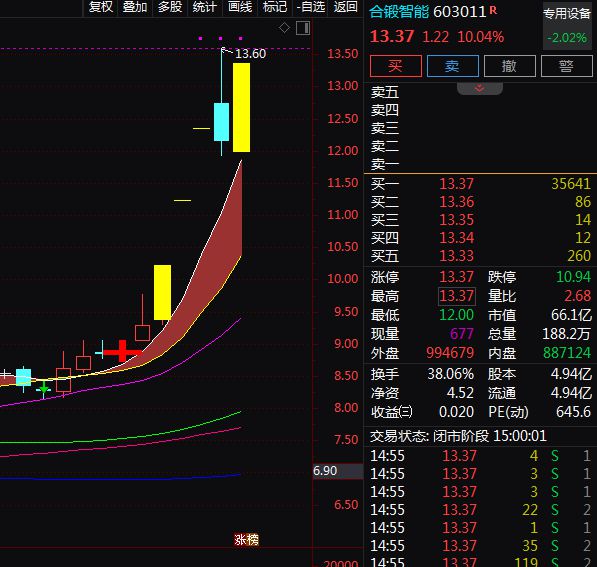Toggle the side panel layout icon
Image resolution: width=597 pixels, height=567 pixels.
coord(303,28)
